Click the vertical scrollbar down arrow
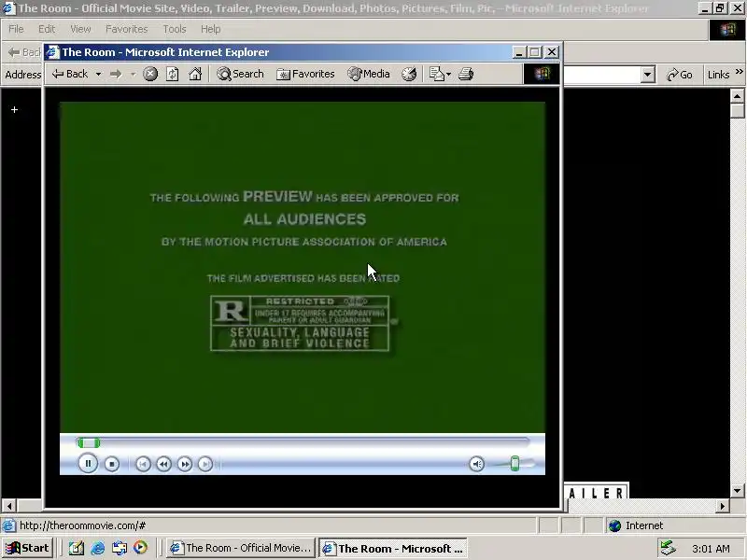This screenshot has height=560, width=747. tap(737, 491)
